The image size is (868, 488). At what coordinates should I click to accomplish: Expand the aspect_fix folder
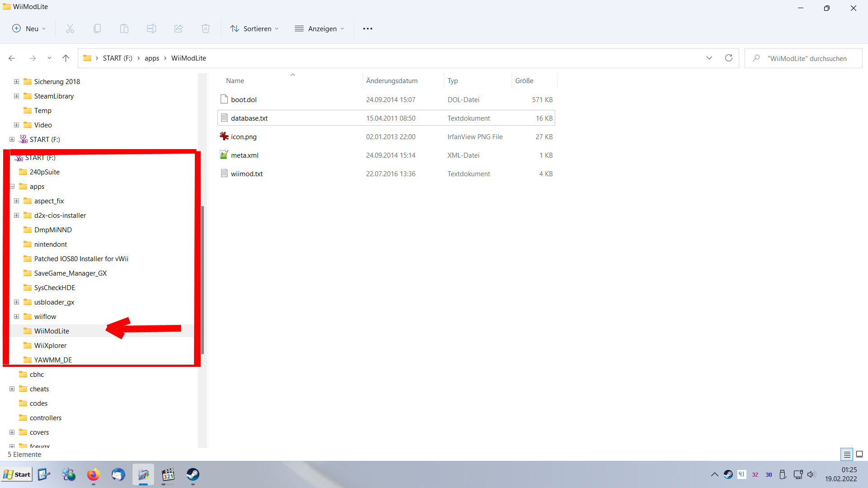tap(16, 201)
